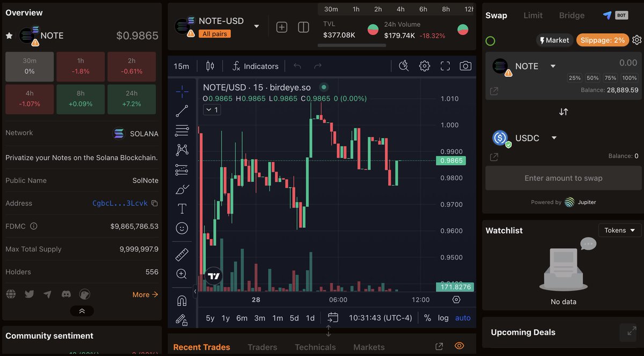This screenshot has width=644, height=356.
Task: Select the 24h price change box
Action: coord(131,99)
